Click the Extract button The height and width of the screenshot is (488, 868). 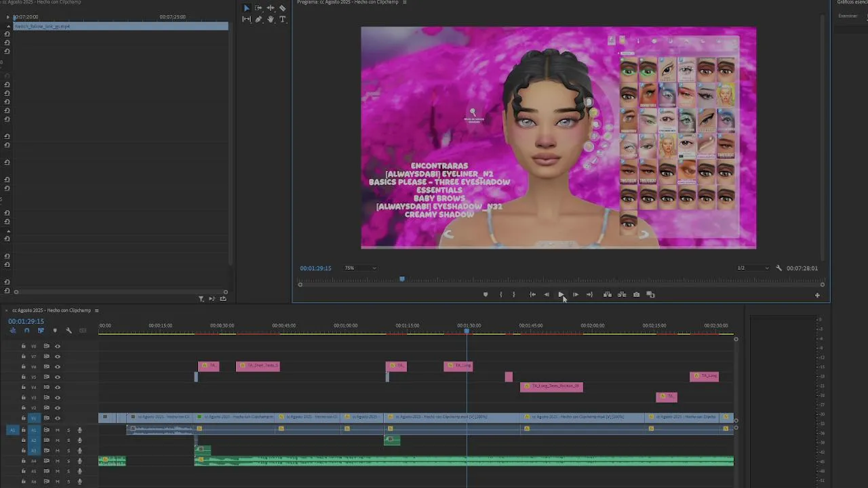(621, 294)
